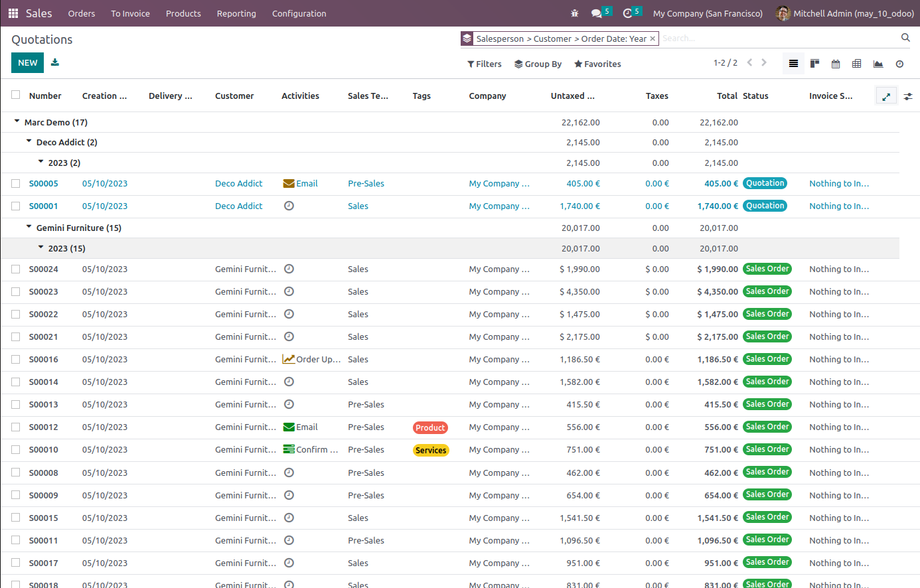Open the chat conversations icon
The height and width of the screenshot is (588, 920).
597,13
